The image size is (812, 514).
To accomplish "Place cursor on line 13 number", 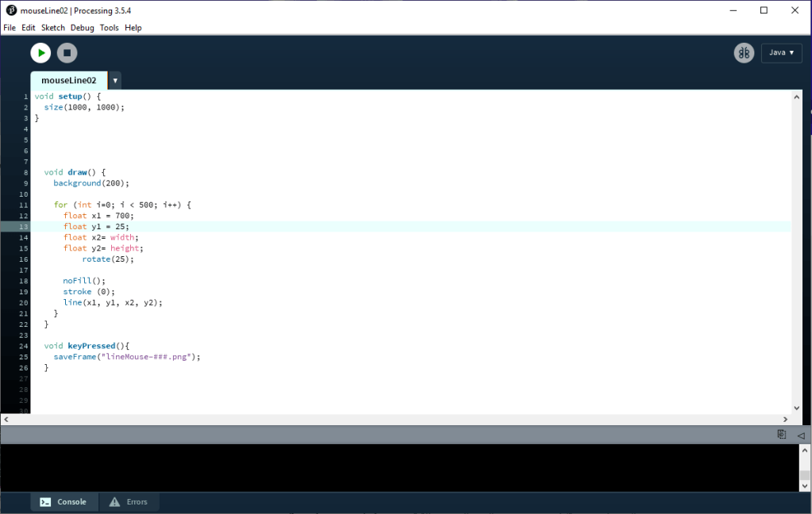I will click(x=25, y=227).
